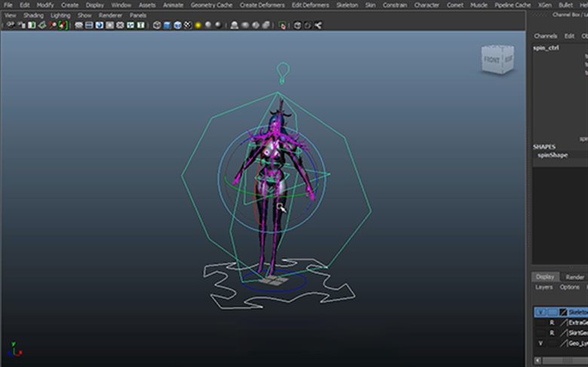Screen dimensions: 588x367
Task: Toggle X-Ray Active Components icon
Action: [x=308, y=25]
